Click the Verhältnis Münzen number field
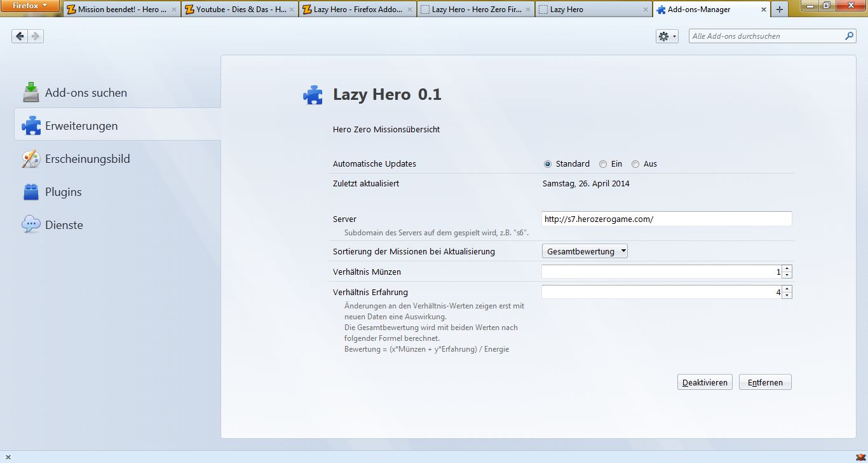 coord(661,272)
